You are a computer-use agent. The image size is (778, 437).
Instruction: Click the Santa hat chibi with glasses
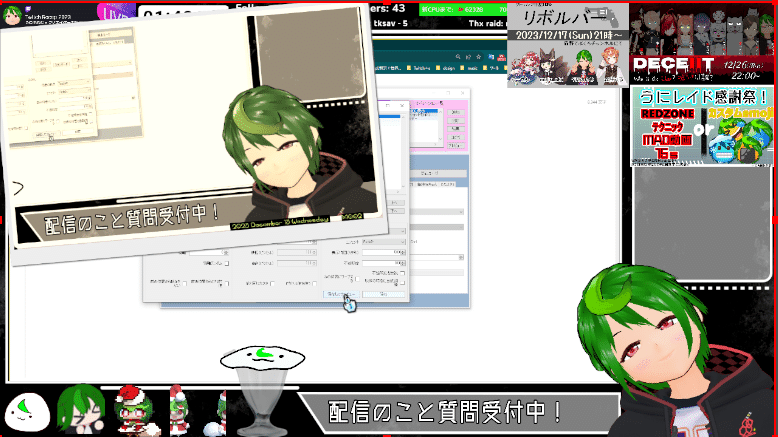pyautogui.click(x=135, y=411)
